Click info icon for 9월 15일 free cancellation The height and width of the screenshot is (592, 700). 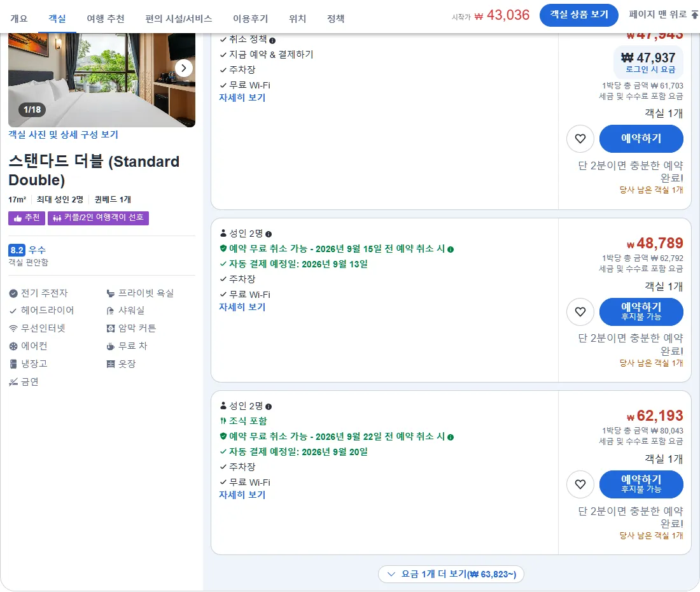[x=451, y=249]
